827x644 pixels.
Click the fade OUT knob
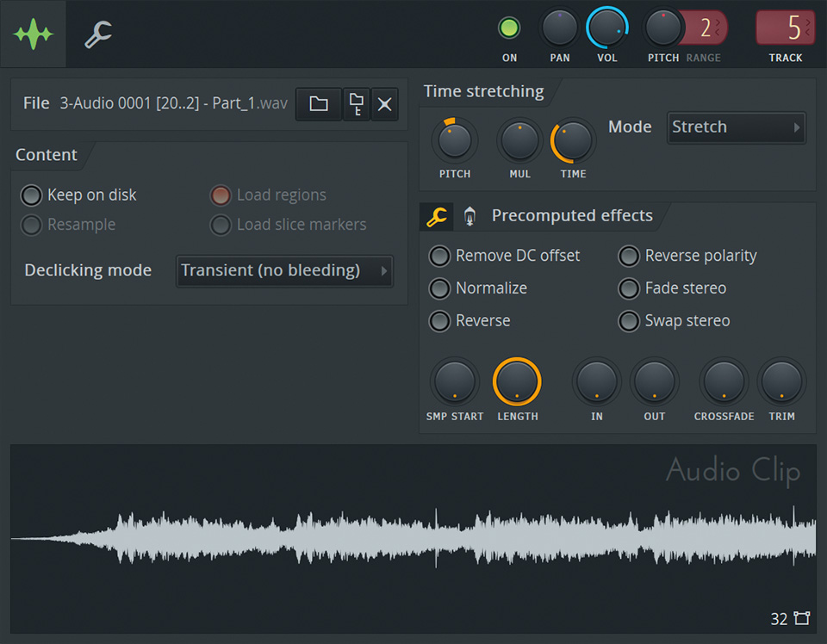point(655,381)
